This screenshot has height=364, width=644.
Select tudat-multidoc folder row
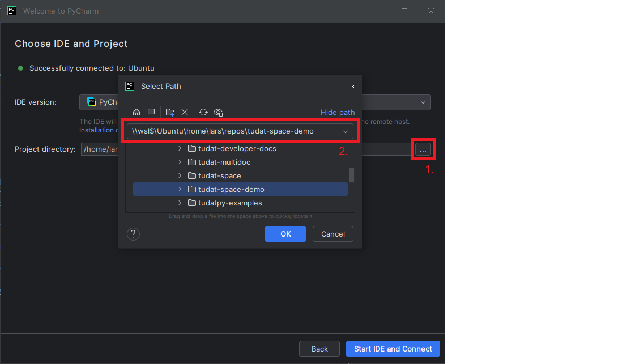tap(240, 162)
